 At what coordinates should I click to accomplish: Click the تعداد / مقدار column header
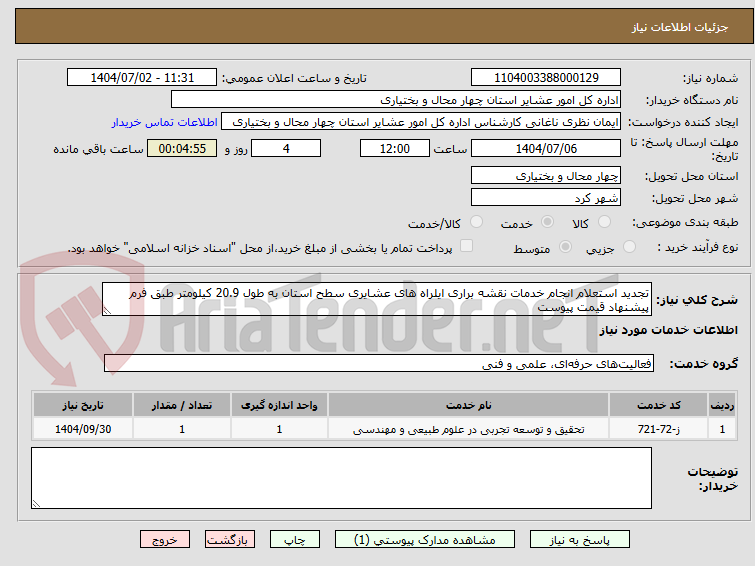tap(182, 405)
